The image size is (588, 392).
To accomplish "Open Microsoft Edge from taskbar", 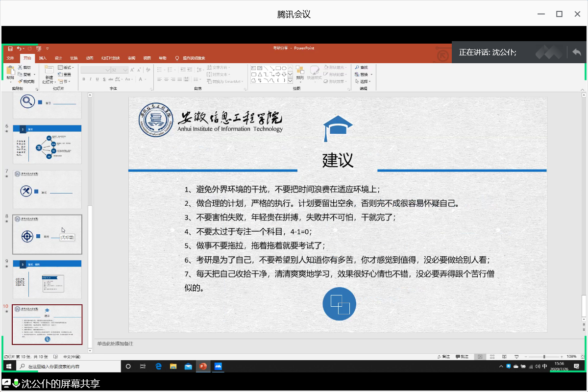I will (158, 366).
